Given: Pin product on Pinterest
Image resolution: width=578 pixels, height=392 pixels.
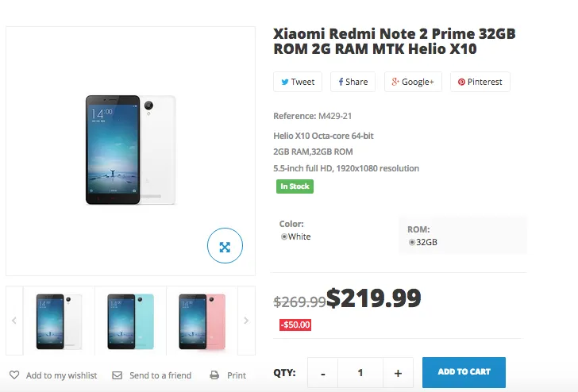Looking at the screenshot, I should (480, 82).
